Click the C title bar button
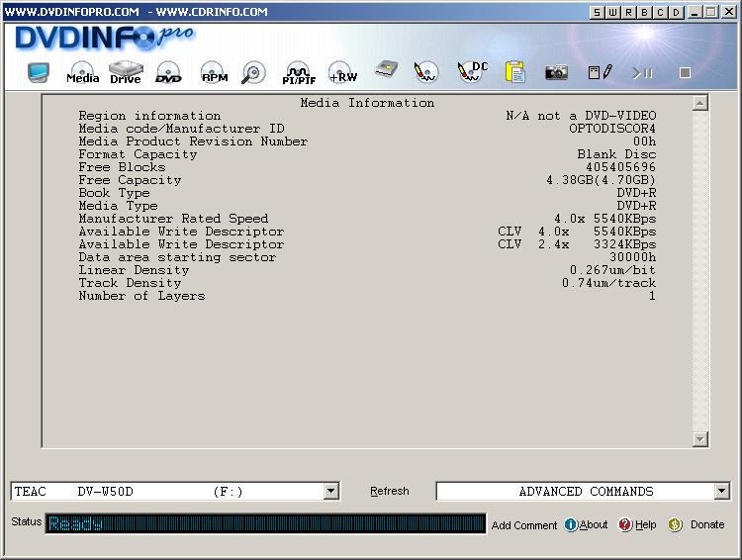The image size is (742, 560). (x=661, y=12)
